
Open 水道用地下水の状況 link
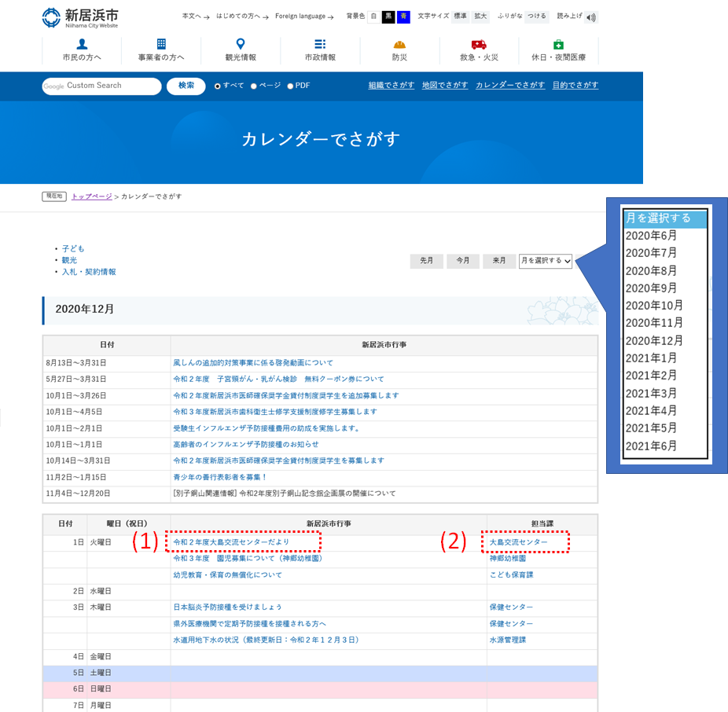click(266, 640)
